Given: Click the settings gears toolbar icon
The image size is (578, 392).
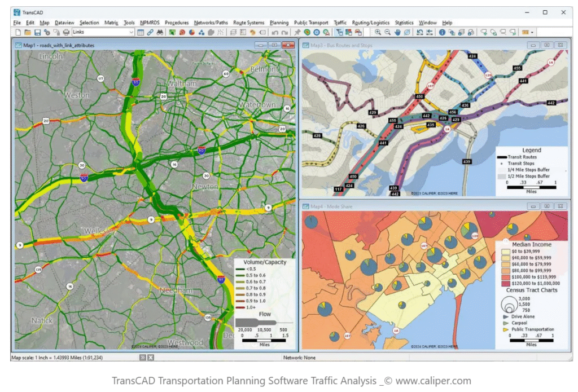Looking at the screenshot, I should point(47,32).
